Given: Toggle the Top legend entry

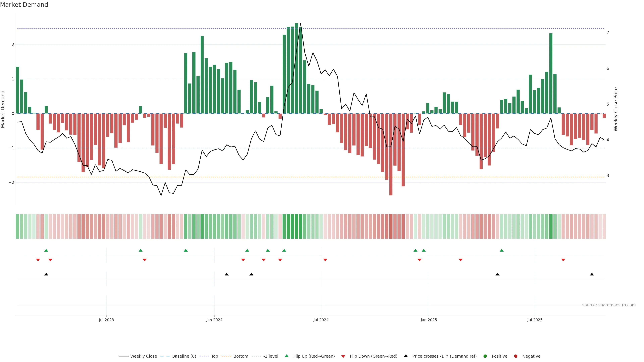Looking at the screenshot, I should coord(214,356).
